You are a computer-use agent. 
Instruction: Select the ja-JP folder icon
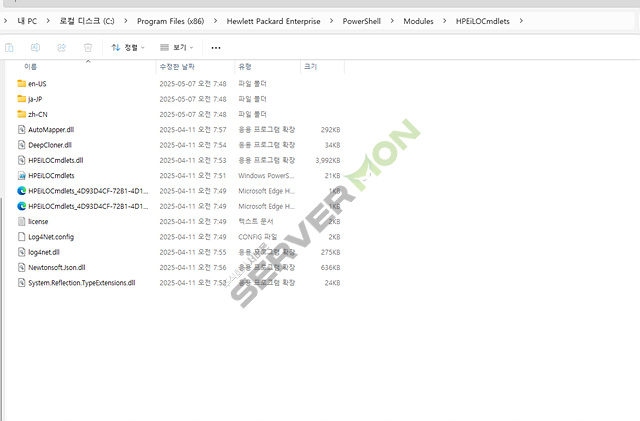[22, 99]
